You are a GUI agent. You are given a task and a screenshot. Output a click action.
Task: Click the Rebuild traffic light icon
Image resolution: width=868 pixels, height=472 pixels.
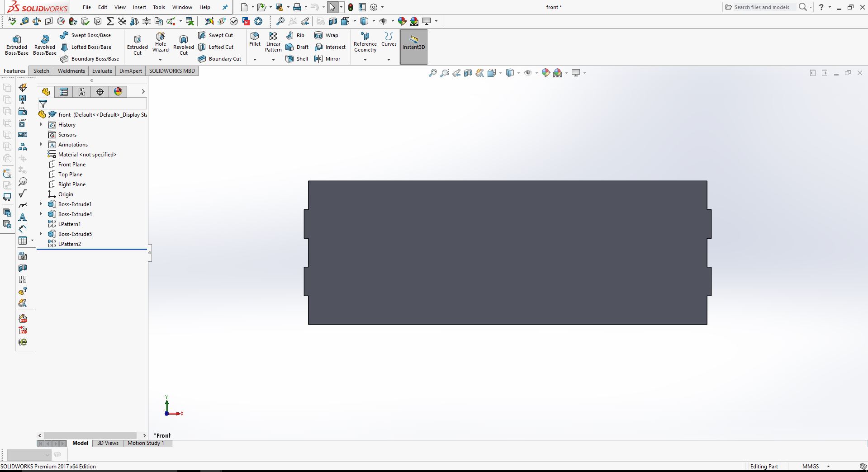pos(351,7)
